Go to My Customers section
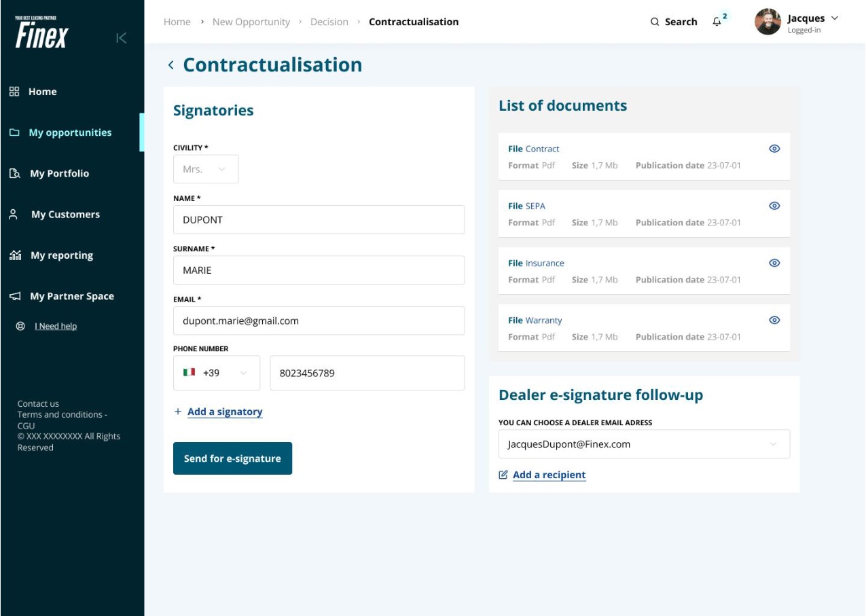The width and height of the screenshot is (866, 616). click(65, 215)
